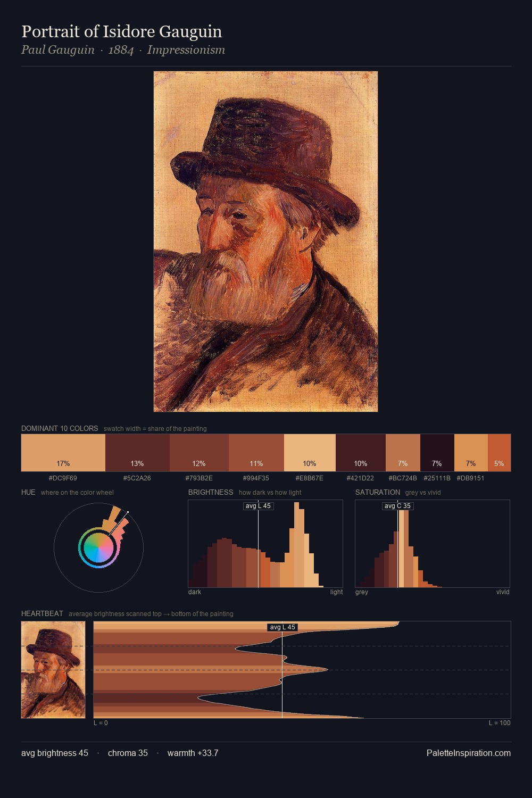This screenshot has width=532, height=798.
Task: Click the 'where on the color wheel' caption
Action: [77, 493]
